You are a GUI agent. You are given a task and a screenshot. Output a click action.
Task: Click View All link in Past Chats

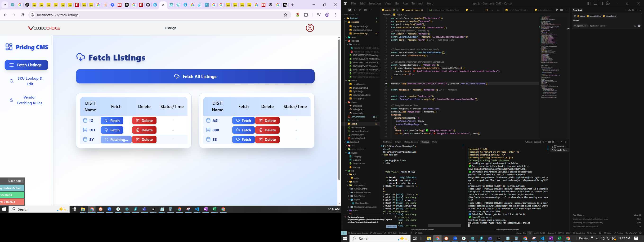(637, 215)
